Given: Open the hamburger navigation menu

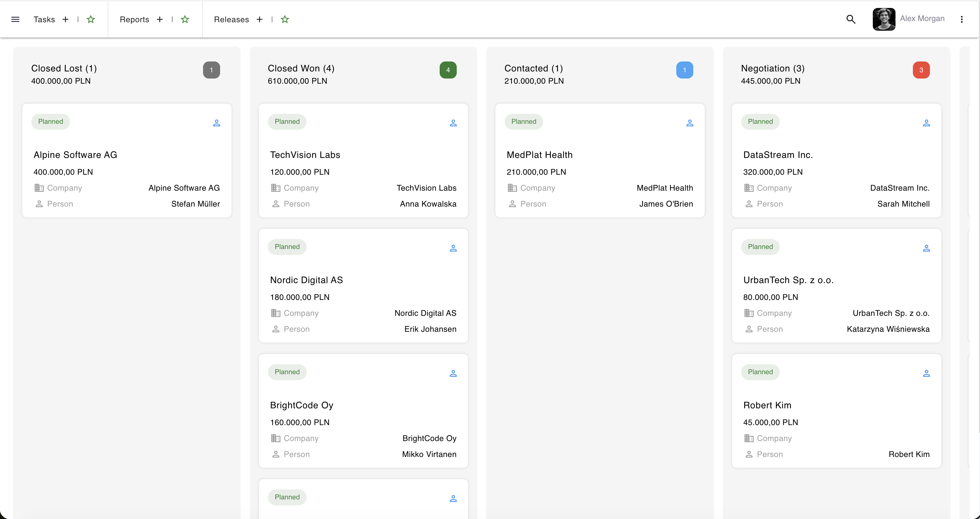Looking at the screenshot, I should coord(15,19).
